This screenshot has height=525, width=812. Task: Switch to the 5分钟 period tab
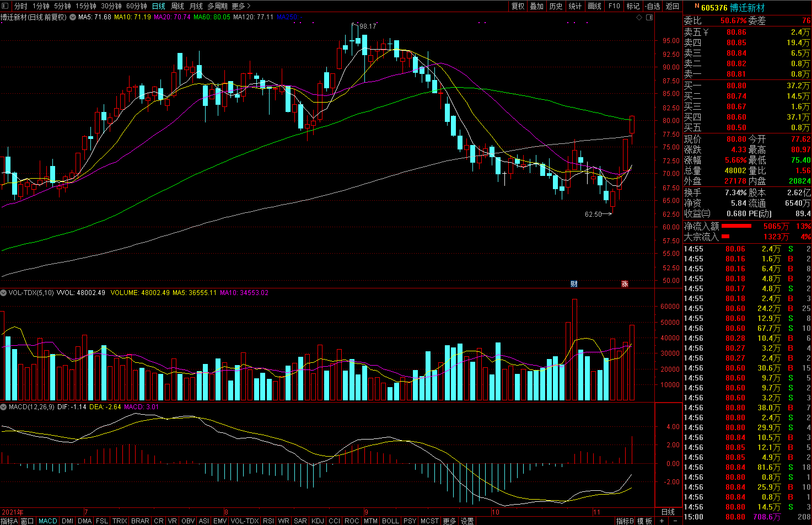coord(62,6)
